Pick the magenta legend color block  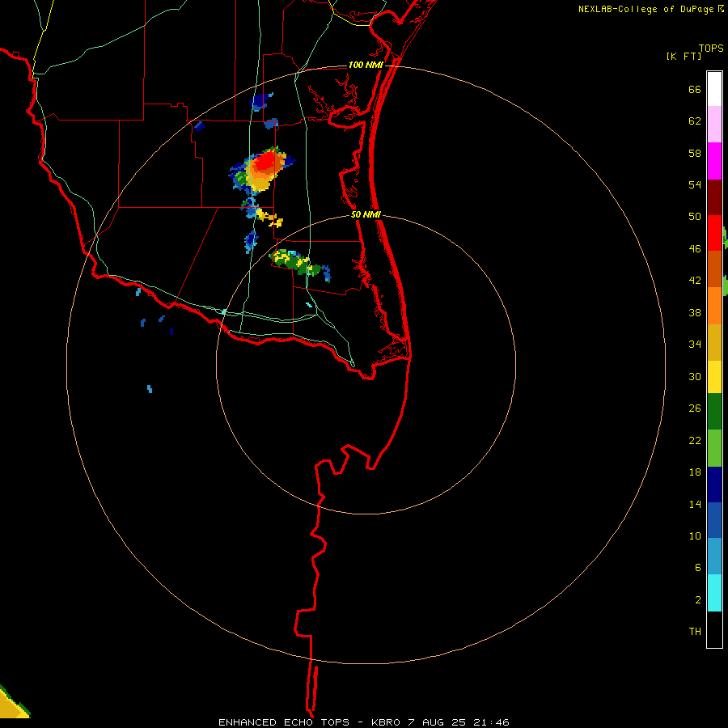pos(714,161)
